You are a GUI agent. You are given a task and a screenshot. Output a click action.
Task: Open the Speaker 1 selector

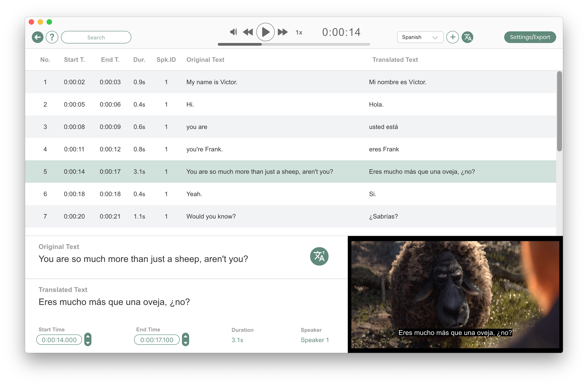315,340
